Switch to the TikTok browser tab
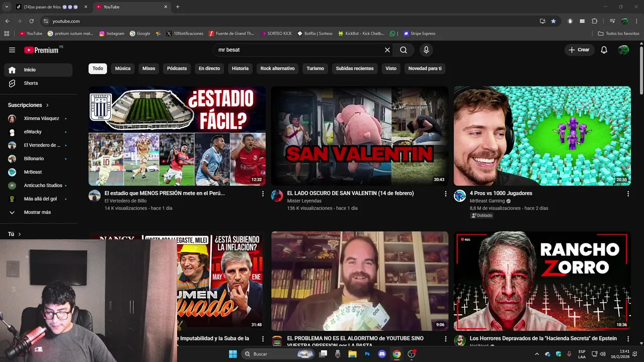This screenshot has height=362, width=644. tap(50, 7)
